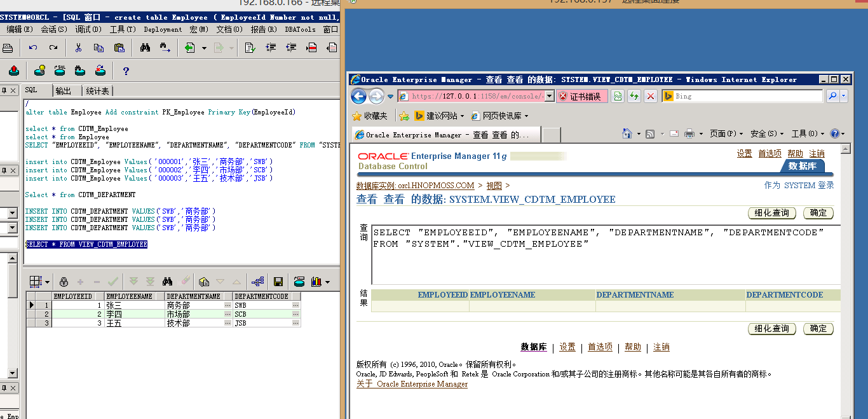Click the 首选项 link in top header
The width and height of the screenshot is (868, 419).
pyautogui.click(x=770, y=154)
